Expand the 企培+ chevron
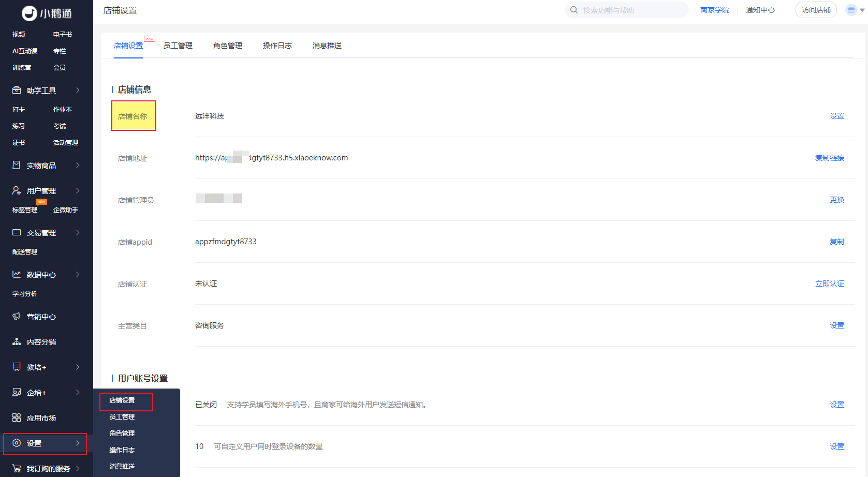 pyautogui.click(x=78, y=392)
